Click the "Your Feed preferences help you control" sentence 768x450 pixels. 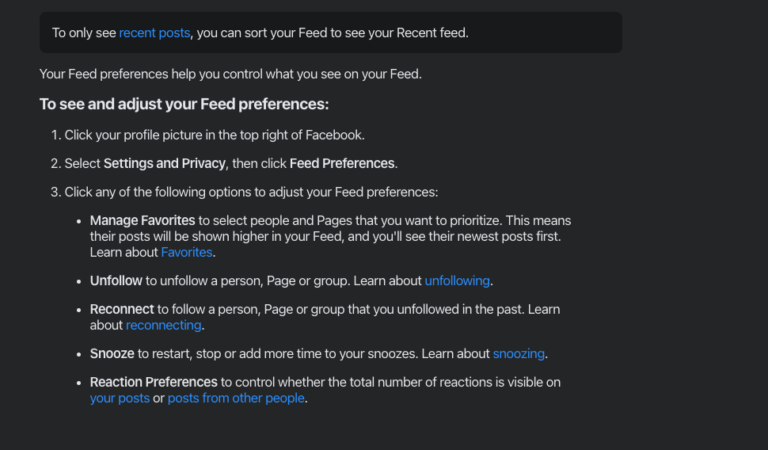coord(231,74)
